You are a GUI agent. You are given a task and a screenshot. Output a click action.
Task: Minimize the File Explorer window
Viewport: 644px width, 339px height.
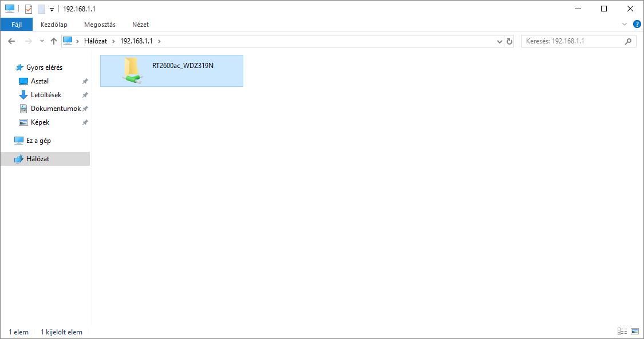click(578, 9)
